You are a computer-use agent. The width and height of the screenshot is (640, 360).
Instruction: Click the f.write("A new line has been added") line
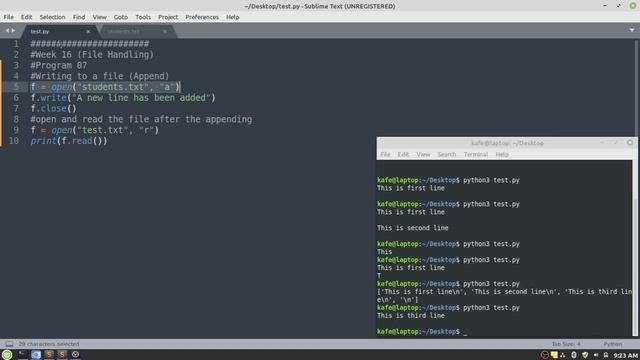click(x=123, y=98)
